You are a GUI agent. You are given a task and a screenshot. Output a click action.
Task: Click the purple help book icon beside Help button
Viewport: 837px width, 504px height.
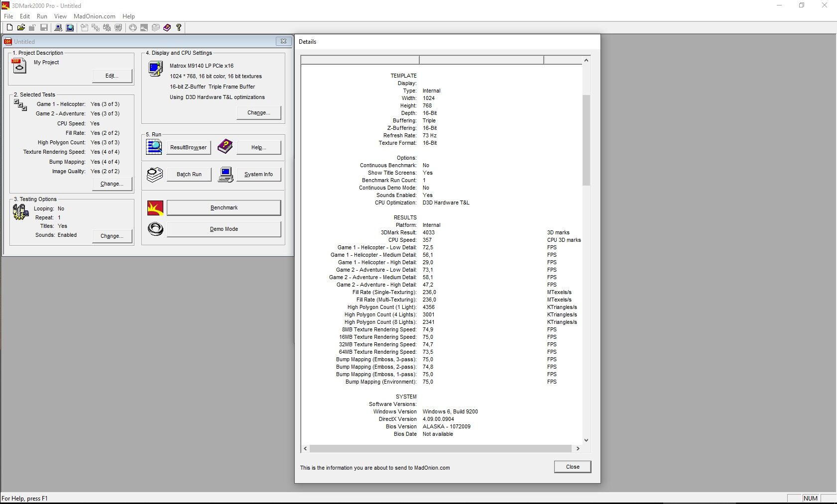[x=225, y=146]
